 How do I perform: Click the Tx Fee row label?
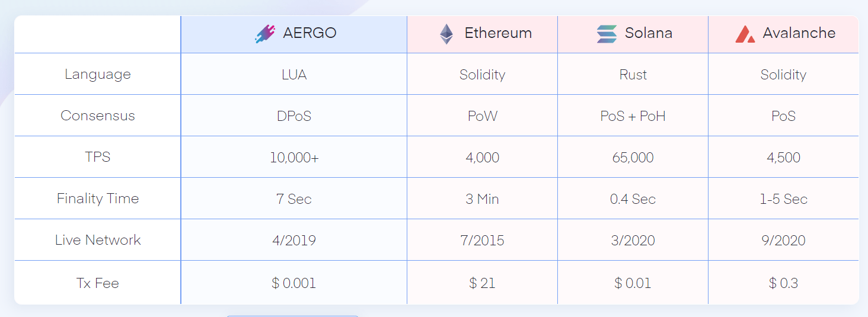(98, 283)
